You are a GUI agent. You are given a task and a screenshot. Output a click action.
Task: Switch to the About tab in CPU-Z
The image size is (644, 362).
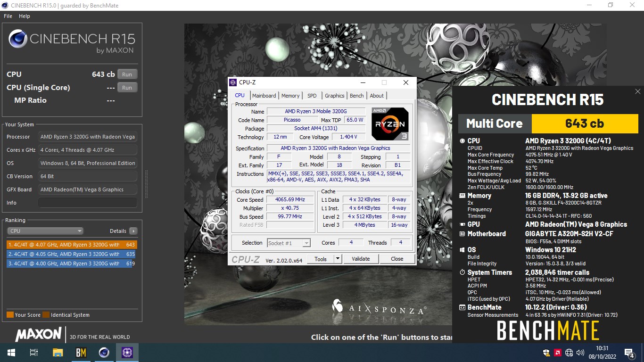[x=377, y=96]
